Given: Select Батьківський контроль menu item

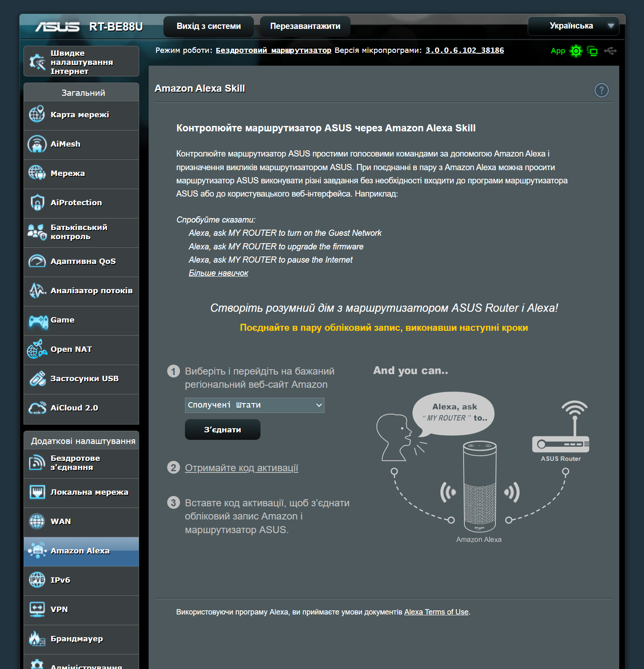Looking at the screenshot, I should (x=81, y=232).
